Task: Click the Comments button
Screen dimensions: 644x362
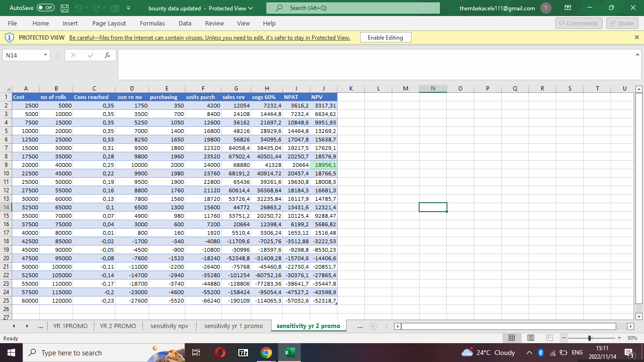Action: tap(578, 23)
